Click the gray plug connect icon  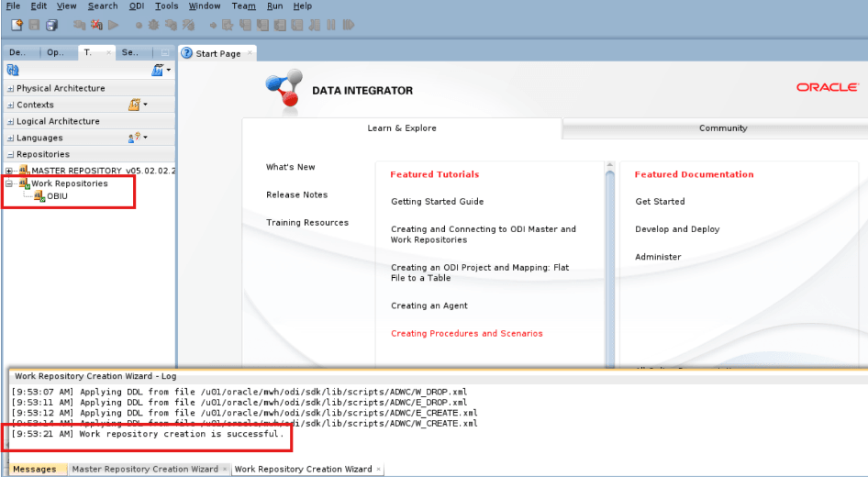tap(79, 25)
